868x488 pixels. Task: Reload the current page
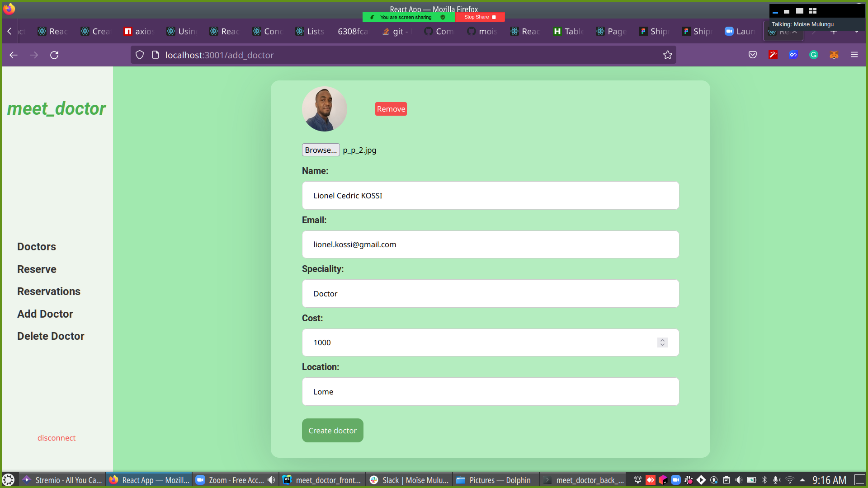pos(54,55)
